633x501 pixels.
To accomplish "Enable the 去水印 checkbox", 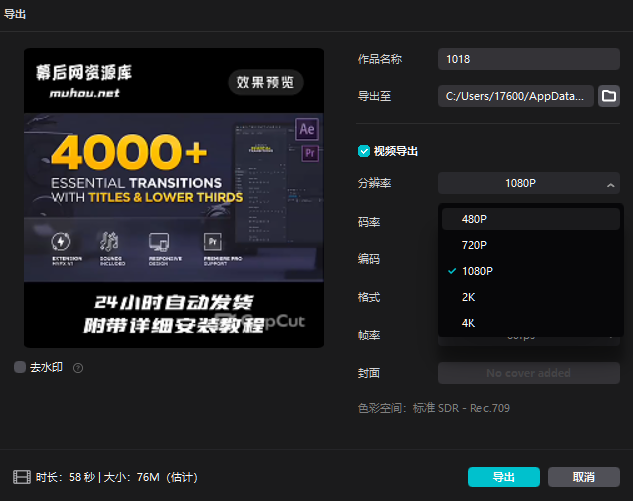I will click(20, 367).
